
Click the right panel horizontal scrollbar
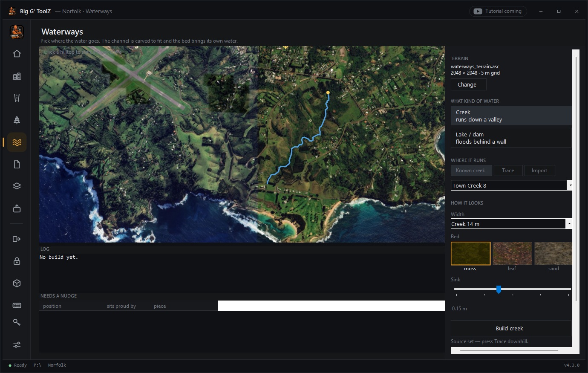click(x=509, y=351)
